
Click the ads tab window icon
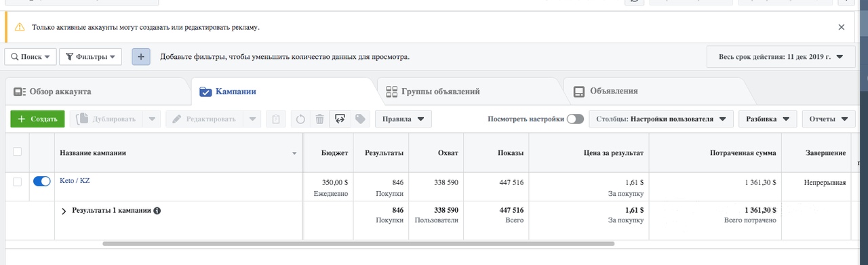579,91
